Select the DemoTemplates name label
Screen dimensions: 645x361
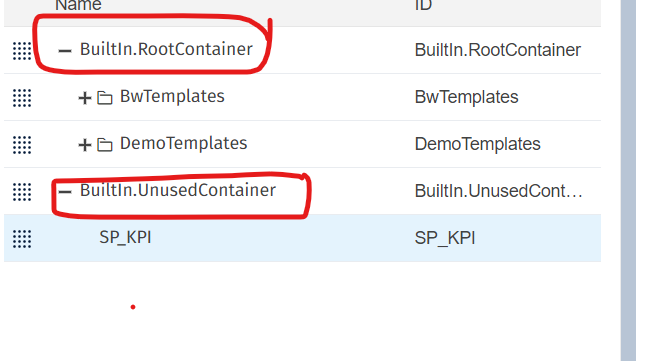tap(183, 143)
